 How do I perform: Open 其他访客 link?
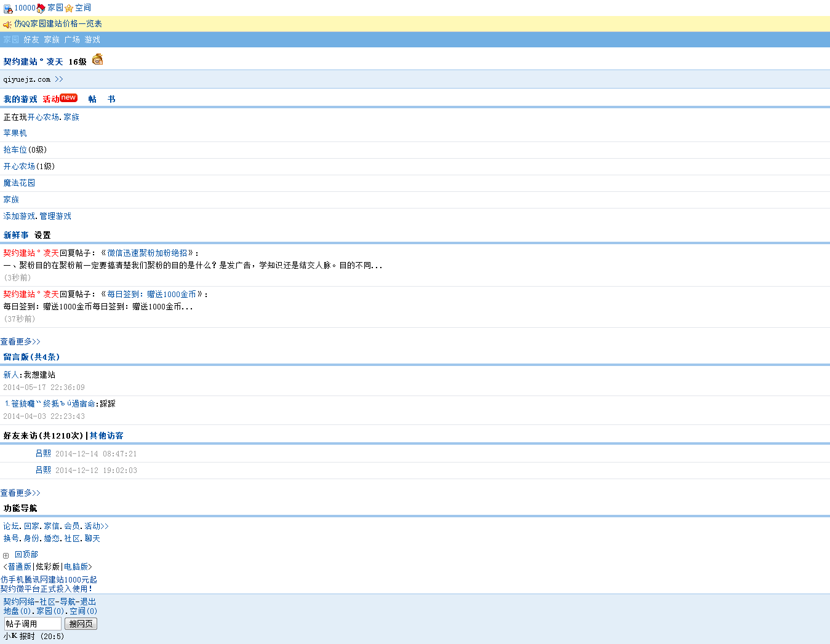[106, 436]
